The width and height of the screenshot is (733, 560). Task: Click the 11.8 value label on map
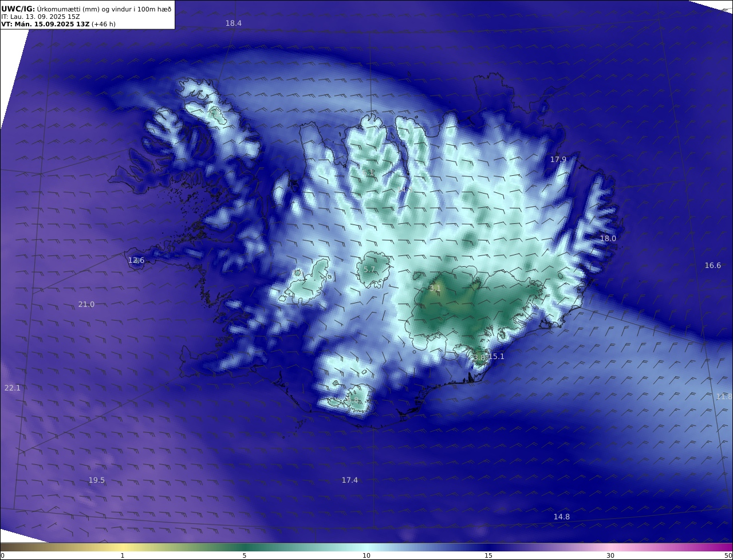click(x=724, y=396)
